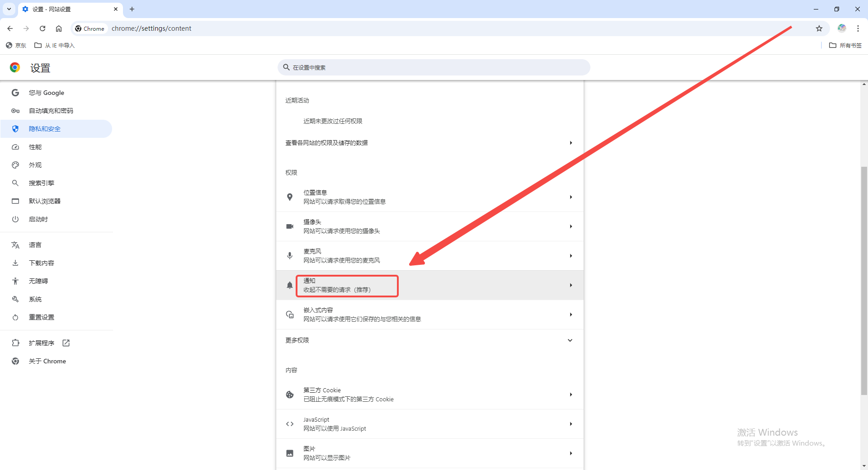The height and width of the screenshot is (470, 868).
Task: Click the default browser window icon
Action: 15,201
